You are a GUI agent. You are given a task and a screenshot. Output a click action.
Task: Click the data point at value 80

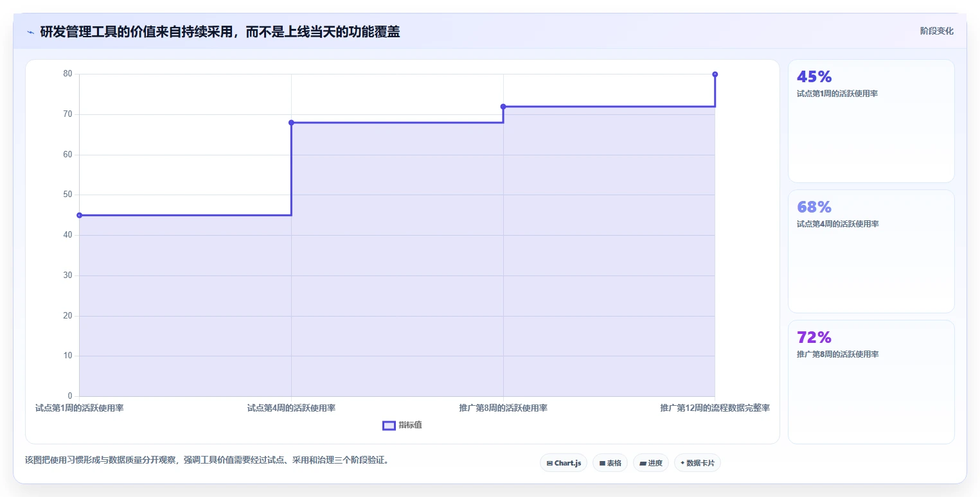[x=715, y=74]
